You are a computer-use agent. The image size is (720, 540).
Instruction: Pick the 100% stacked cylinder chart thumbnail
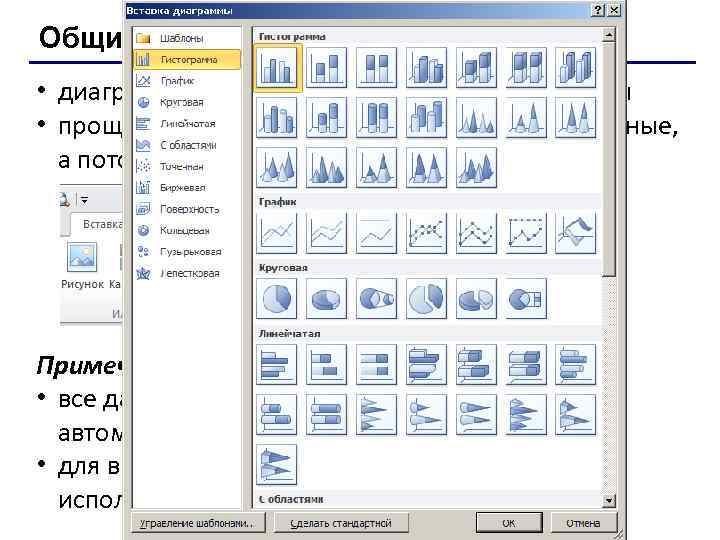377,118
